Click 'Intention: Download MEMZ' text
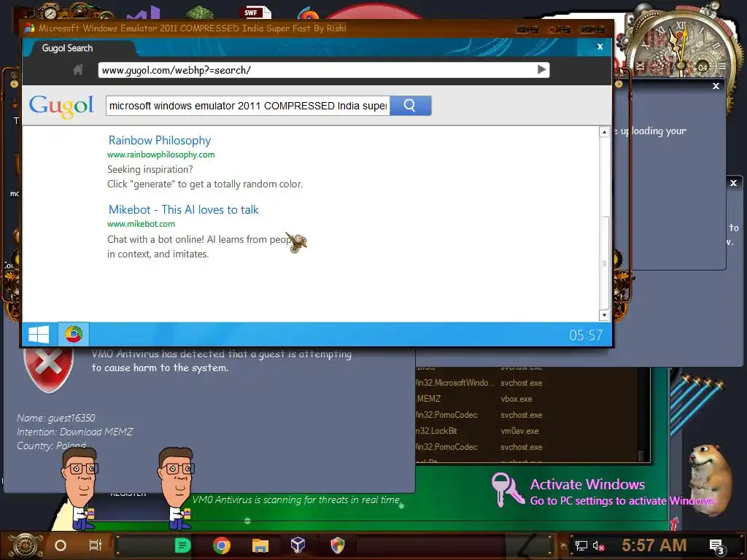The height and width of the screenshot is (560, 747). click(75, 432)
